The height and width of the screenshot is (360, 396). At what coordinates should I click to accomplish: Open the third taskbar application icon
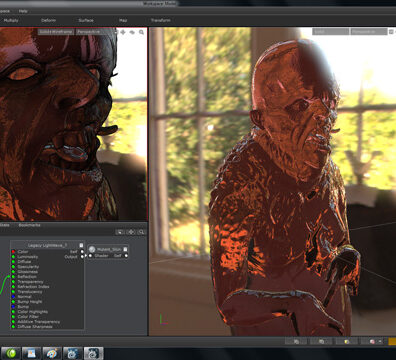52,353
